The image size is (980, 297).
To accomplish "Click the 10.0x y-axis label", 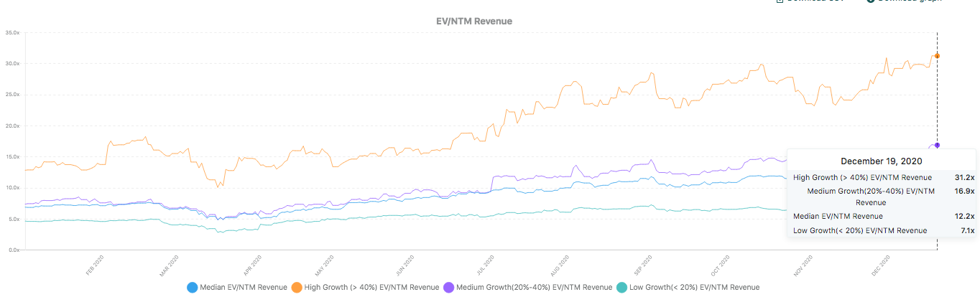I will coord(12,188).
